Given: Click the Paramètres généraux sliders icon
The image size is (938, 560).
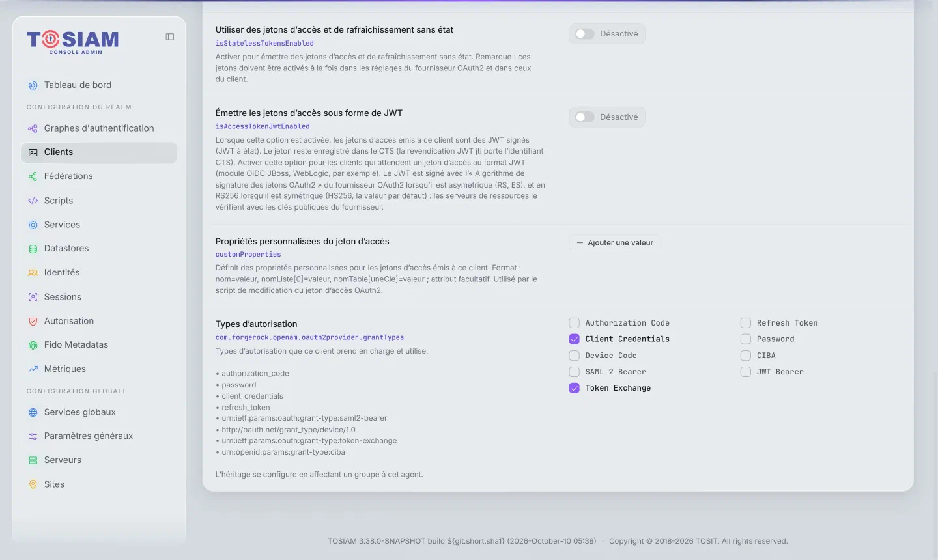Looking at the screenshot, I should [33, 436].
